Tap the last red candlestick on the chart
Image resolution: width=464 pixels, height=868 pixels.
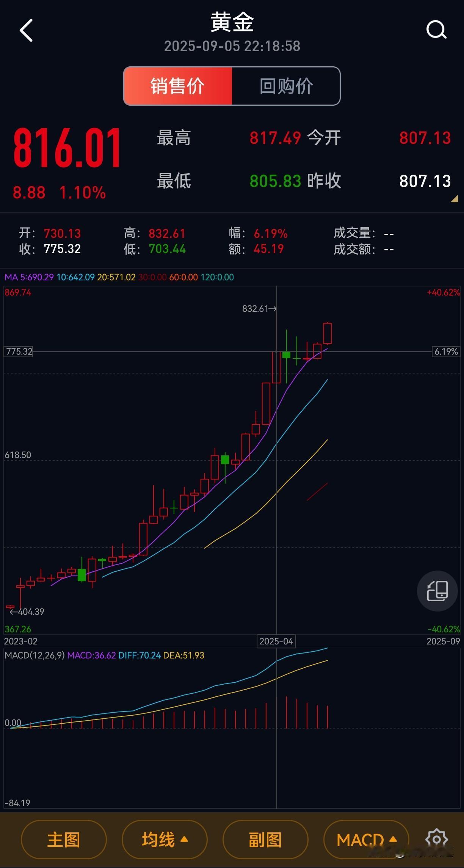[328, 333]
